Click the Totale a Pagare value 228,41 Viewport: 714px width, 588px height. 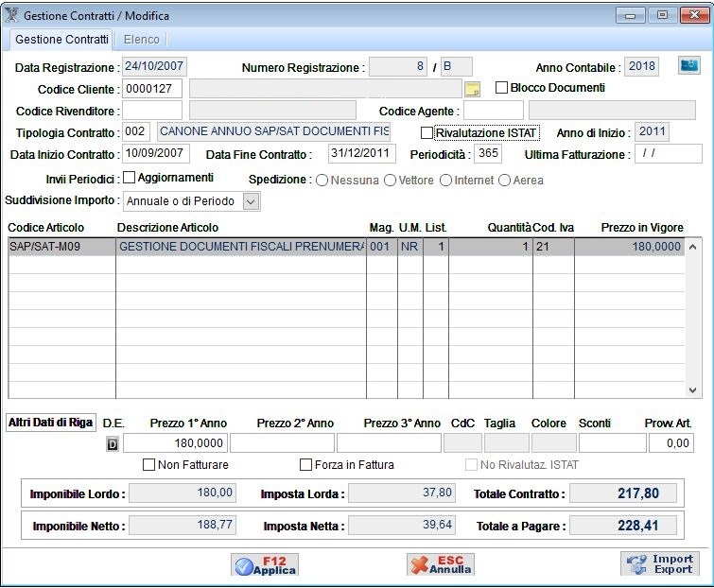pyautogui.click(x=623, y=526)
